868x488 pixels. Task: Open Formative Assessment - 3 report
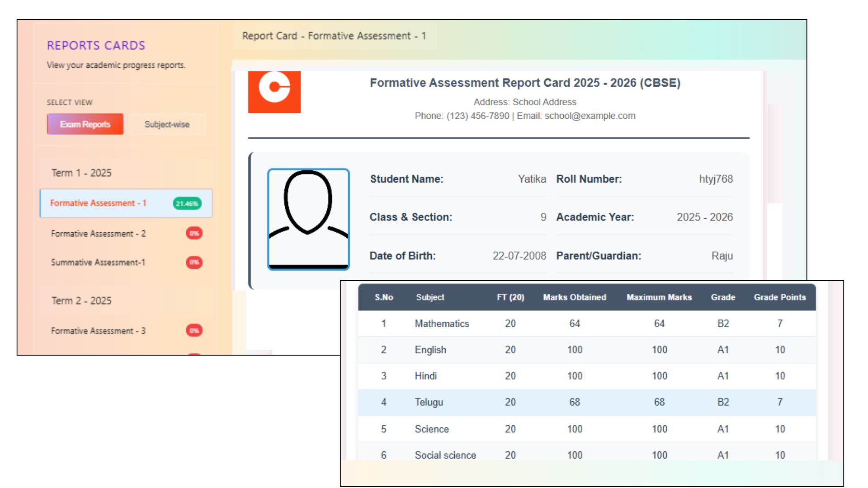point(98,331)
